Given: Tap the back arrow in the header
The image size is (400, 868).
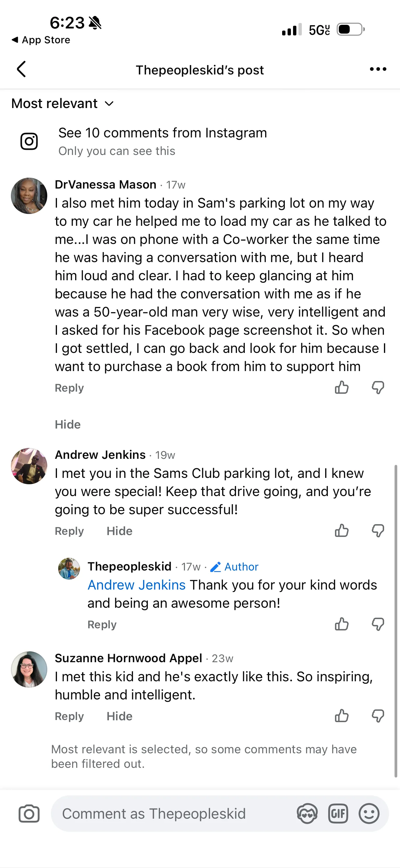Looking at the screenshot, I should [21, 69].
